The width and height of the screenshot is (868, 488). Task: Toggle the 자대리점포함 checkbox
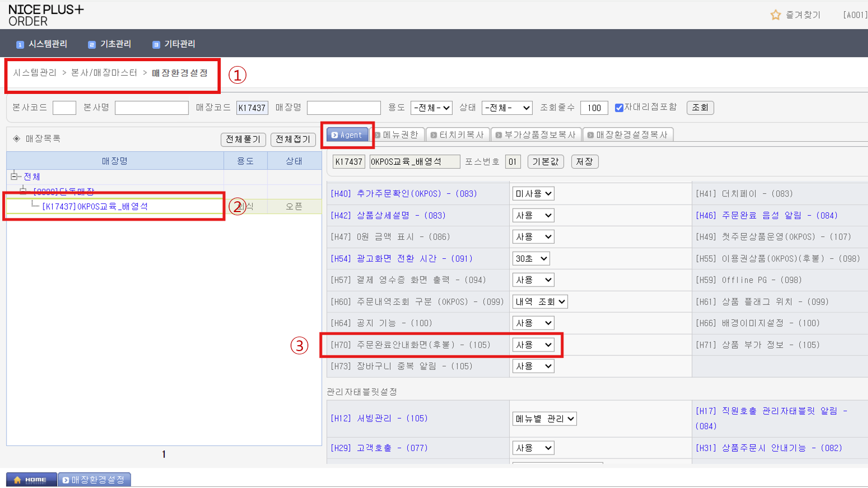coord(619,108)
